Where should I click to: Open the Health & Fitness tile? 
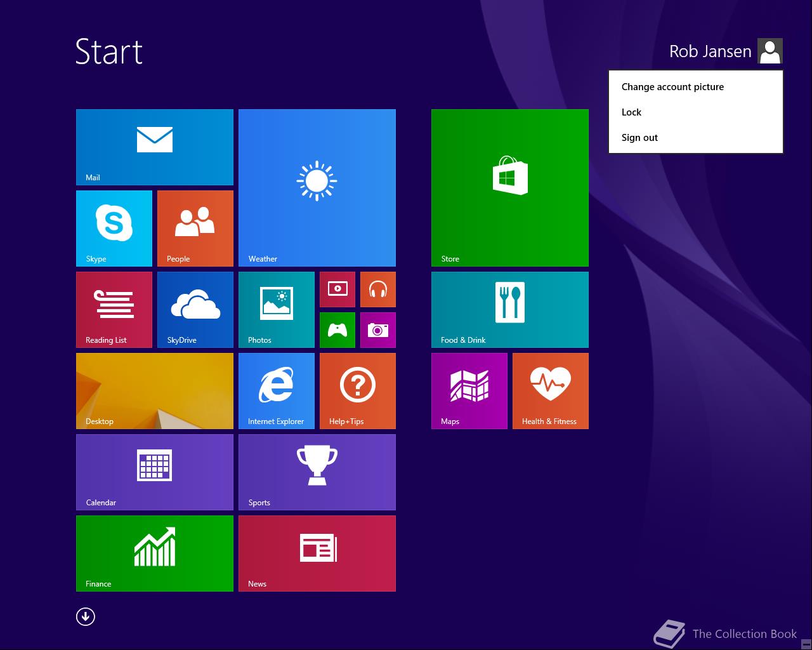[x=551, y=391]
